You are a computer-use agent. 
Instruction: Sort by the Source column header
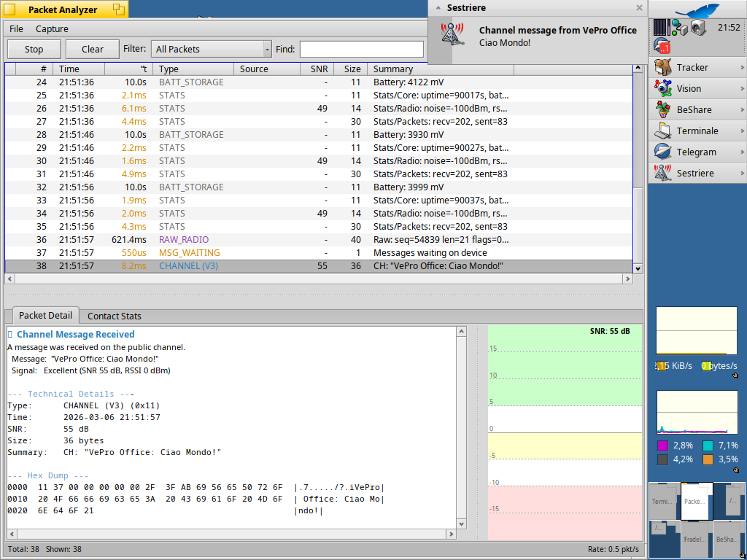(x=267, y=69)
